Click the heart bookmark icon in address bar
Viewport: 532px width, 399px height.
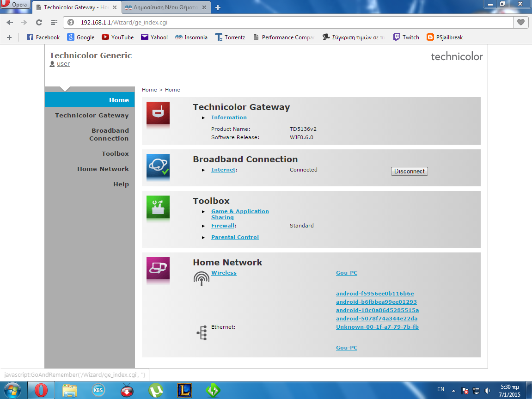point(521,22)
